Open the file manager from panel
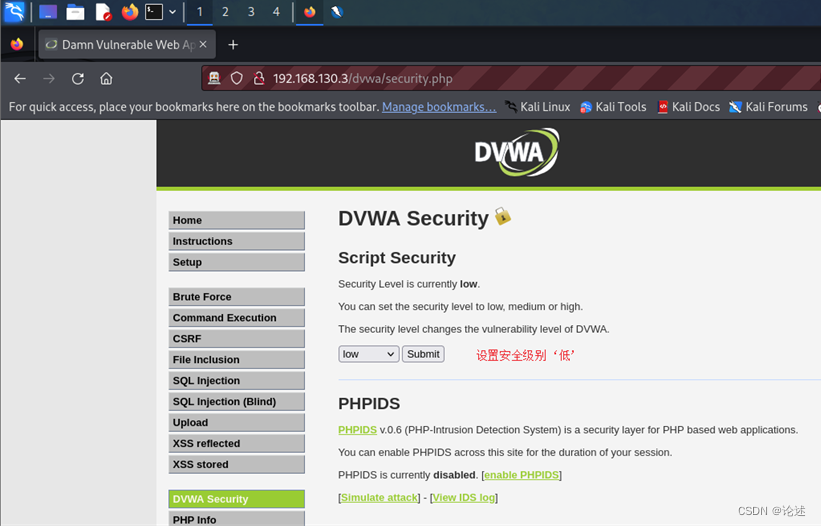Viewport: 821px width, 526px height. coord(75,12)
